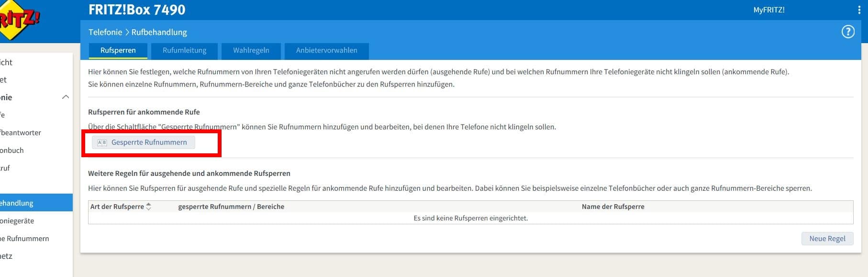This screenshot has height=277, width=868.
Task: Select Eigene Rufnummern in the sidebar
Action: click(25, 239)
